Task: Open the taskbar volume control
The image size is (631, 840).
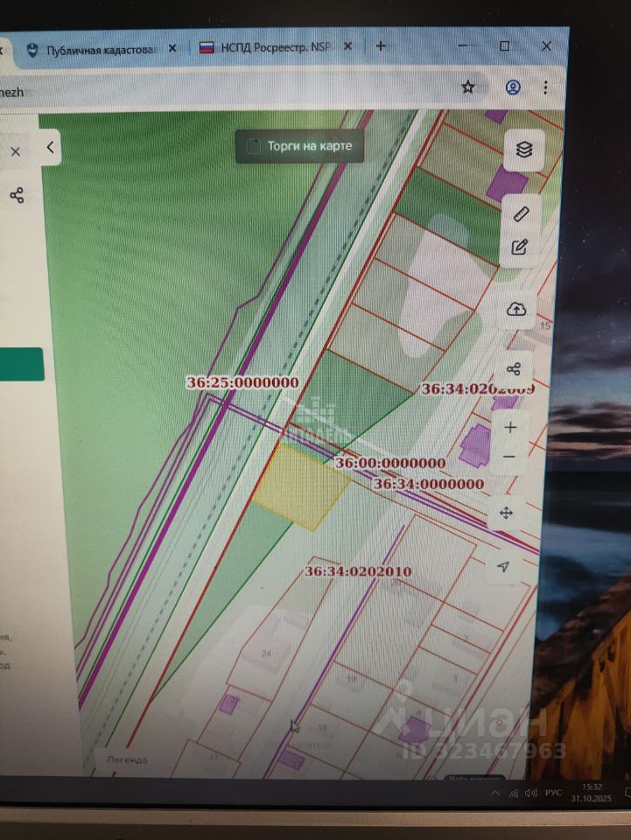Action: tap(531, 793)
